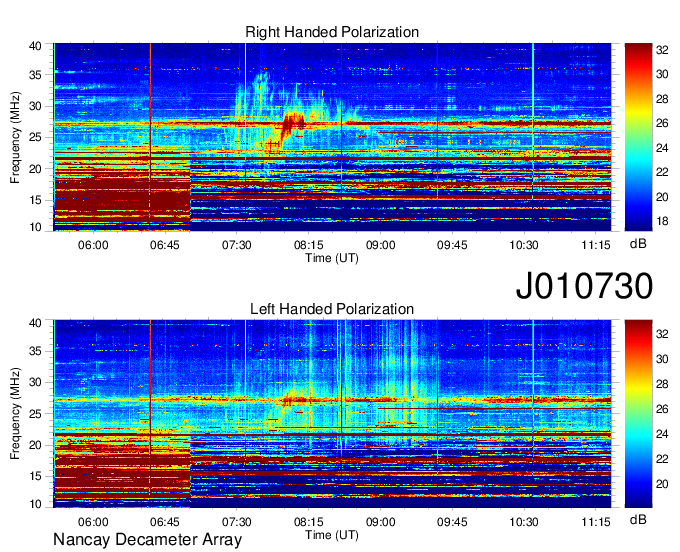Click the 11:15 time tick under the left-handed plot
Screen dimensions: 680x552
596,522
